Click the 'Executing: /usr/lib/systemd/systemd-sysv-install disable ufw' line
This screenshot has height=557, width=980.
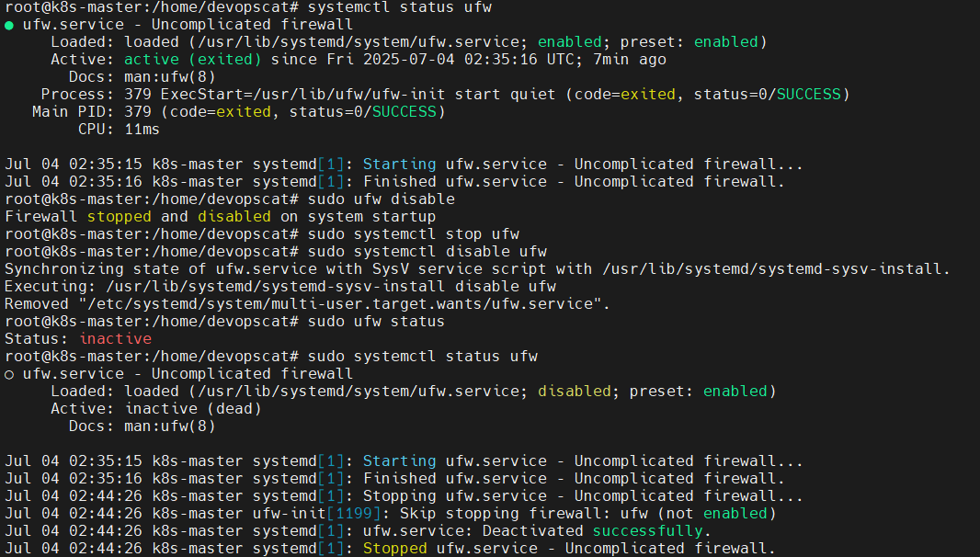tap(280, 287)
